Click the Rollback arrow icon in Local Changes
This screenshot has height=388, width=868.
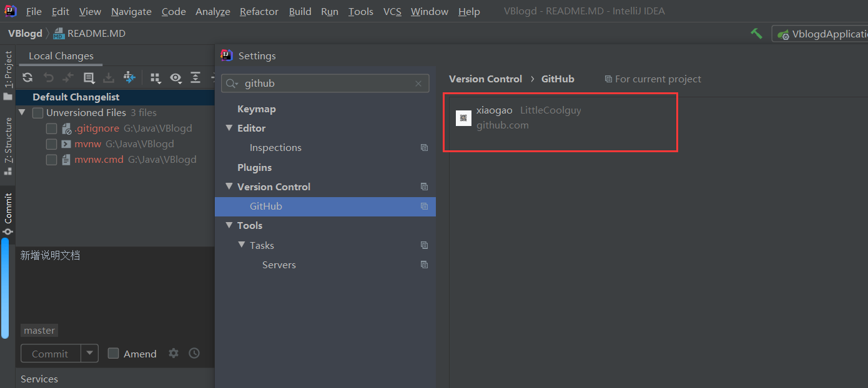[x=48, y=77]
